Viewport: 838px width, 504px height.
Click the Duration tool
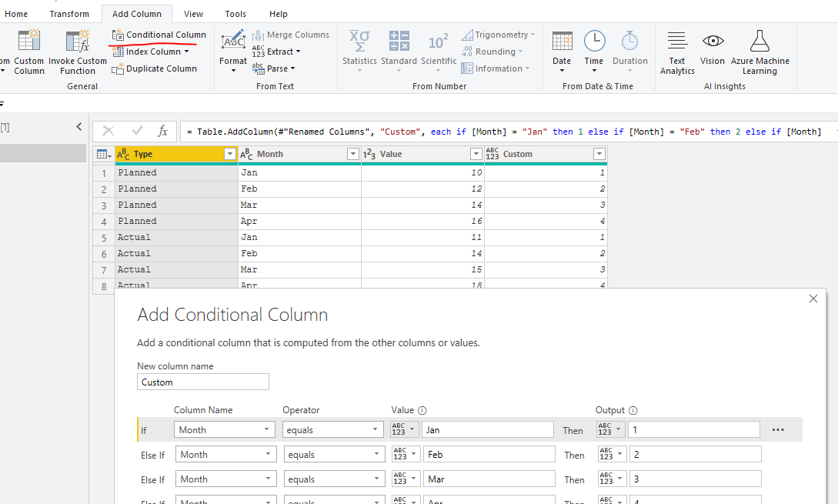630,52
